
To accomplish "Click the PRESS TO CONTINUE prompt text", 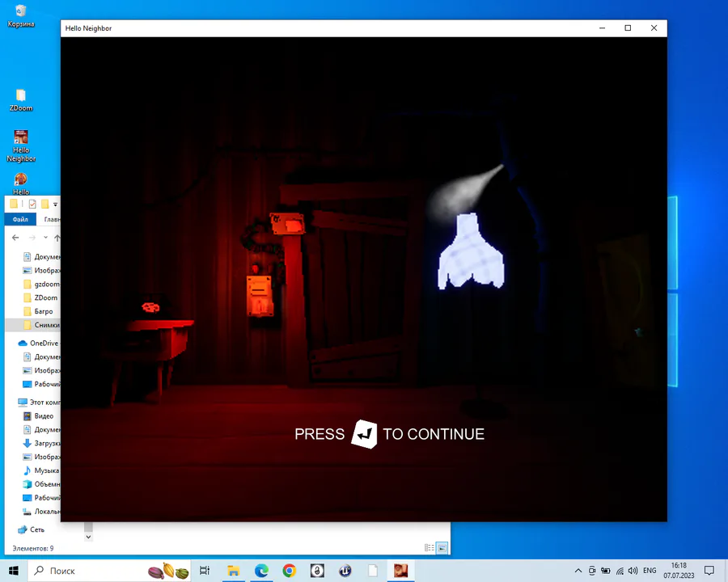I will coord(390,434).
